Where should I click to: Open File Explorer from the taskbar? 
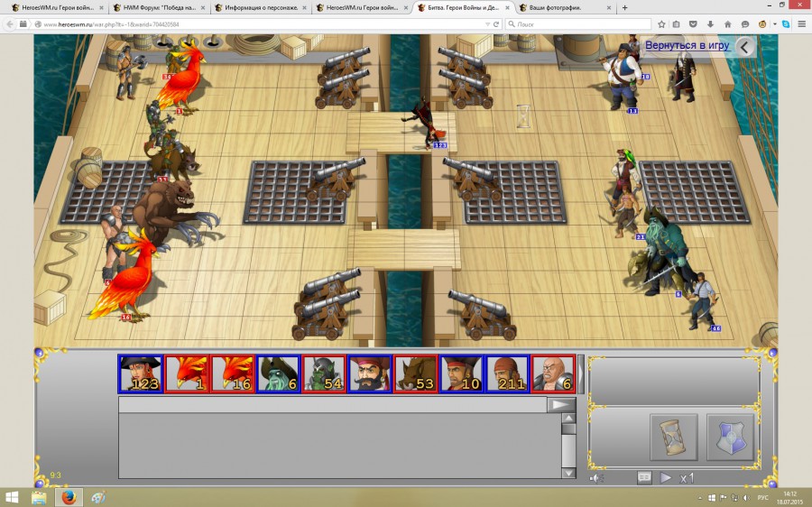tap(39, 498)
